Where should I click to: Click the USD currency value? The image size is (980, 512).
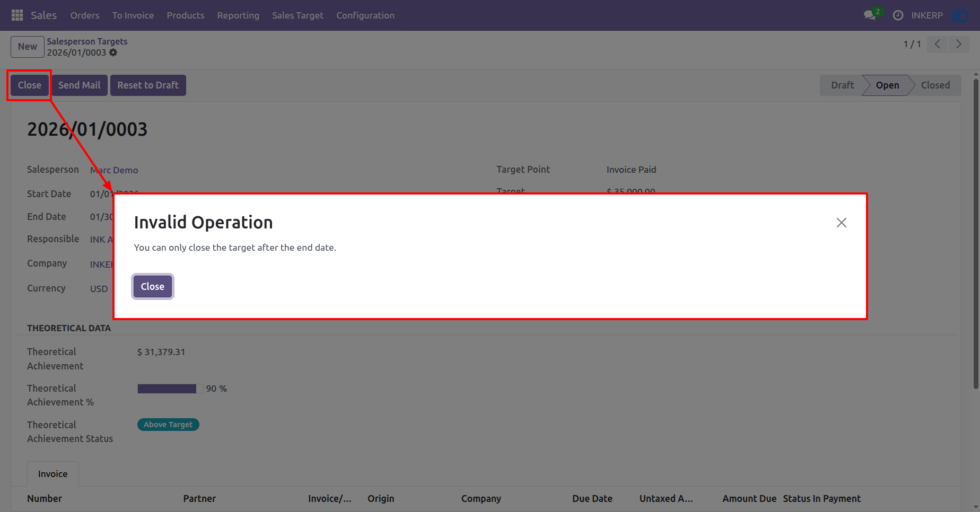click(99, 289)
